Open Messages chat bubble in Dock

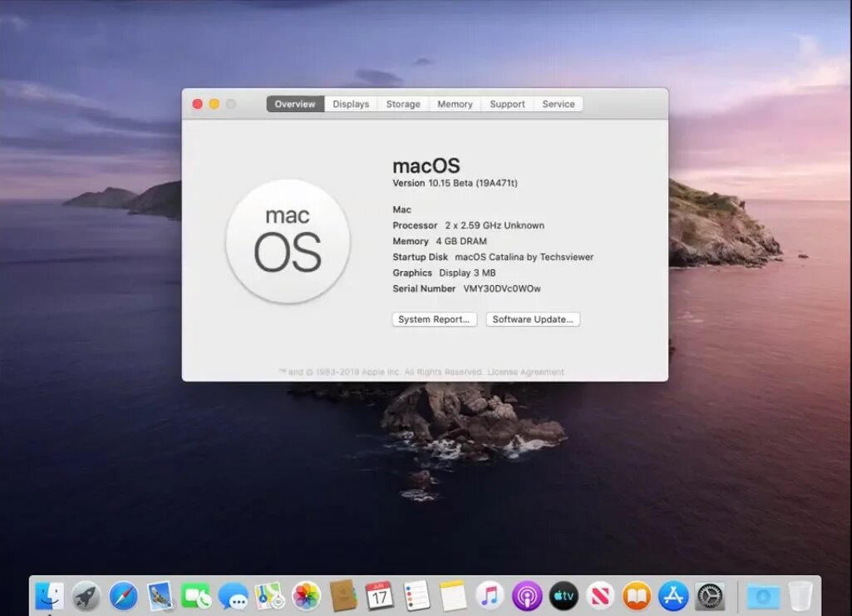[233, 596]
